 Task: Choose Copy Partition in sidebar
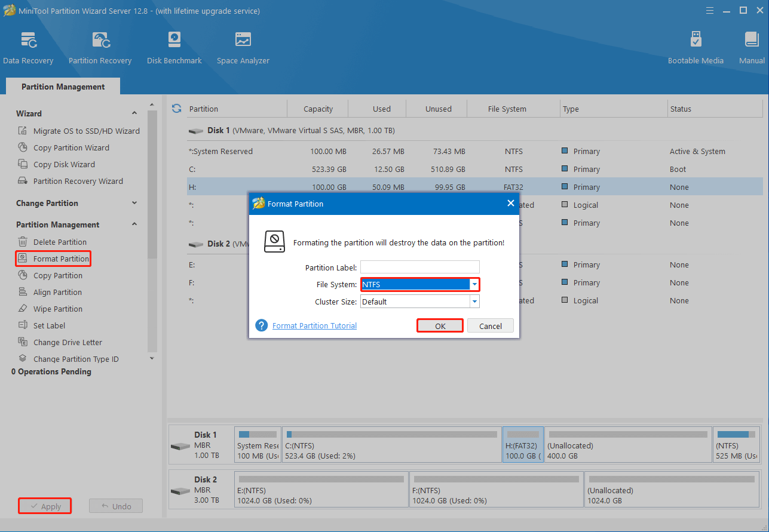click(x=50, y=275)
